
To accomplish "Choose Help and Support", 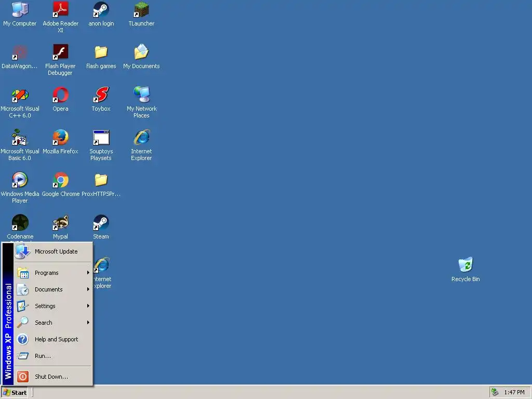I will point(54,339).
